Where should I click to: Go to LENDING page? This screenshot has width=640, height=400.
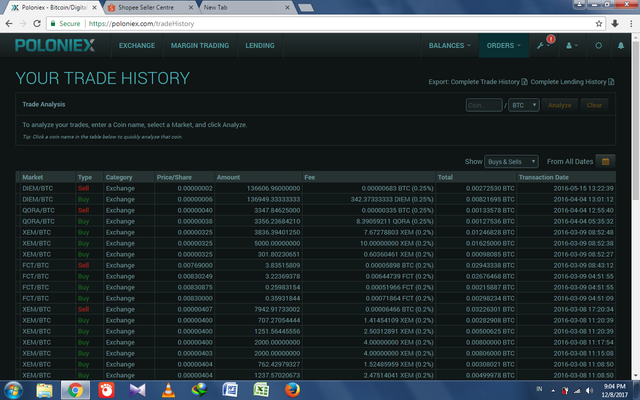click(260, 45)
